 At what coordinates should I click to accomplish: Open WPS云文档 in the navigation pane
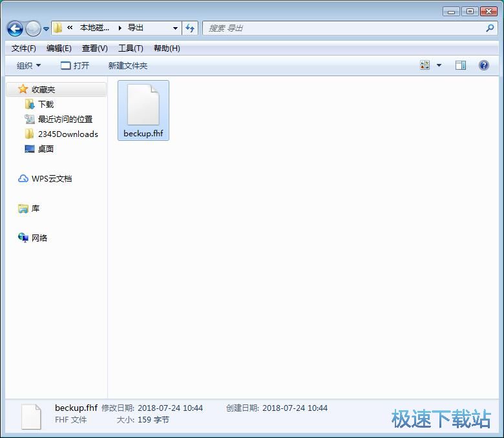pos(52,179)
